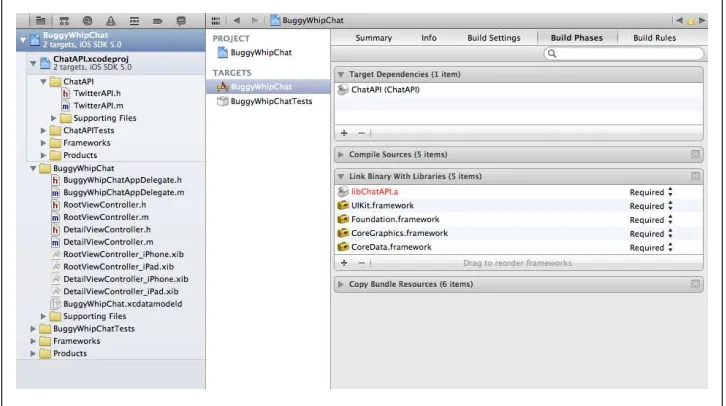
Task: Open BuggyWhipChatAppDelegate.h
Action: 122,180
